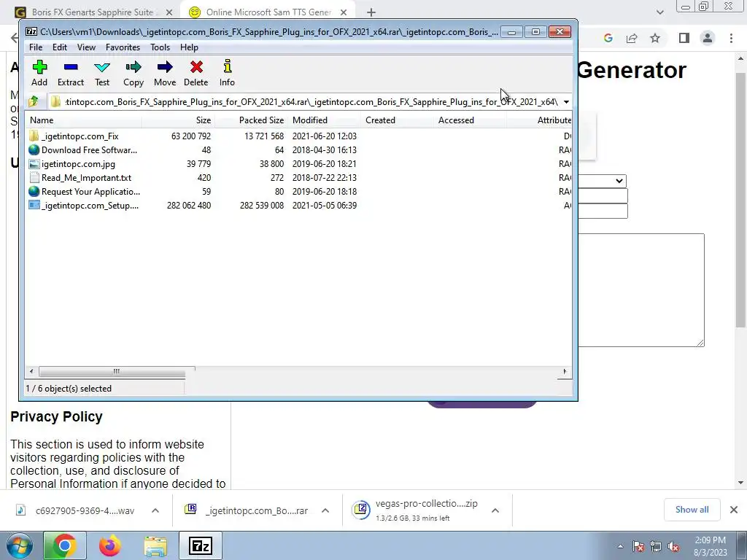Select Download Free Software shortcut icon

(34, 150)
